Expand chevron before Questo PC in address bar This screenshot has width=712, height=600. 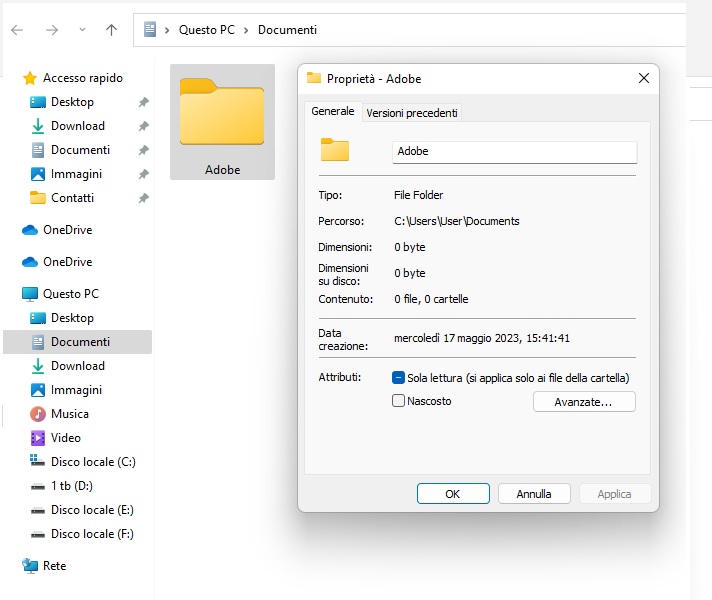pyautogui.click(x=167, y=30)
